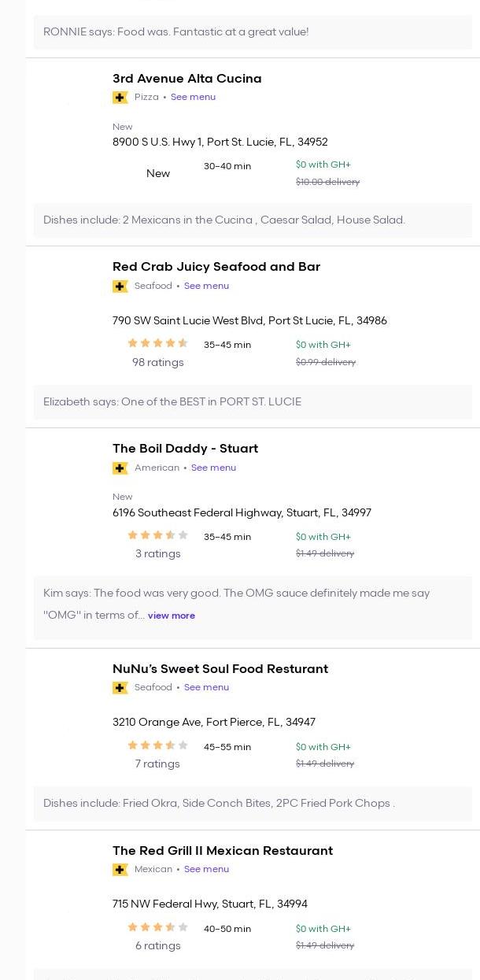The height and width of the screenshot is (980, 480).
Task: Expand Kim's review with view more
Action: coord(172,616)
